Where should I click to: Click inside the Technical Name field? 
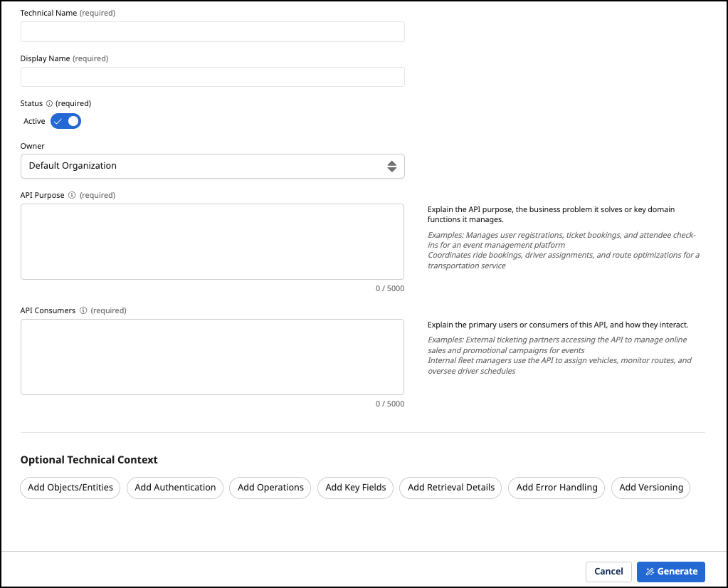[213, 31]
